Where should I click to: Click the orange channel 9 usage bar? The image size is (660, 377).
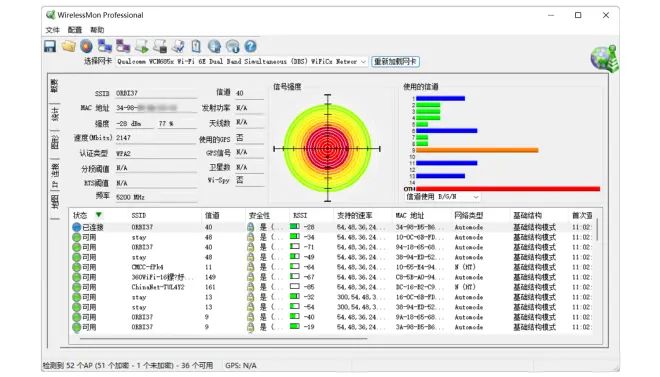tap(477, 150)
